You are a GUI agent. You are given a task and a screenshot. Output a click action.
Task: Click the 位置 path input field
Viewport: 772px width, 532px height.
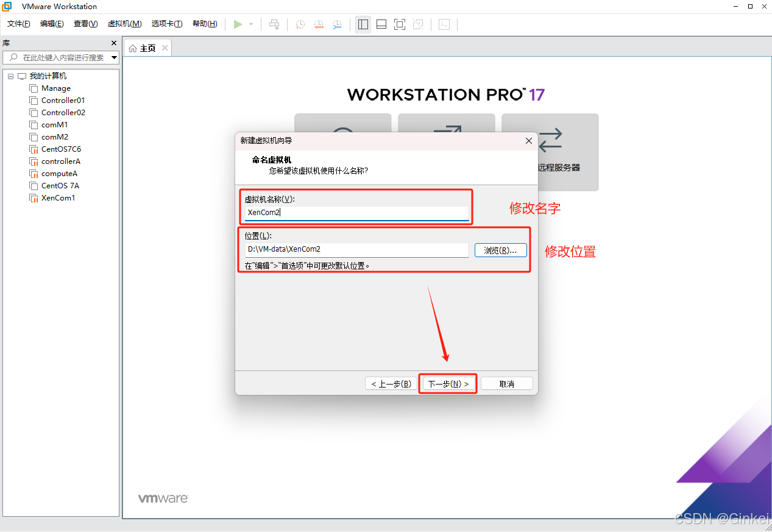tap(356, 249)
